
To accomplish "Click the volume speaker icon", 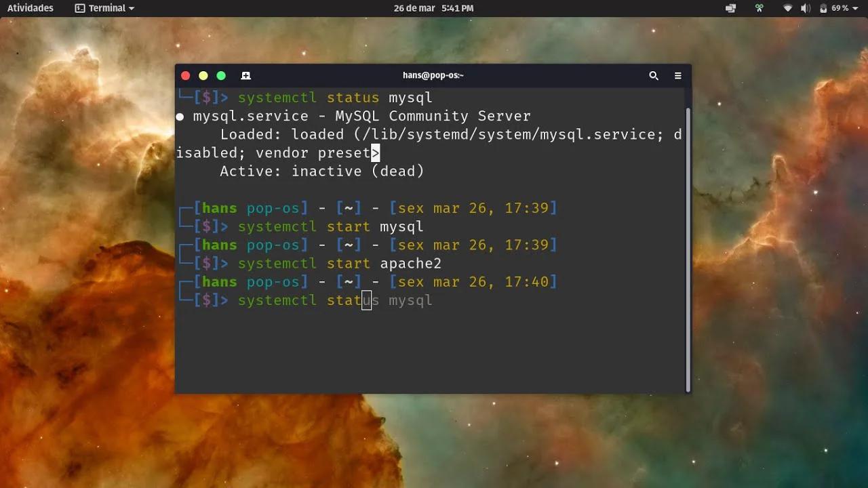I will point(805,8).
